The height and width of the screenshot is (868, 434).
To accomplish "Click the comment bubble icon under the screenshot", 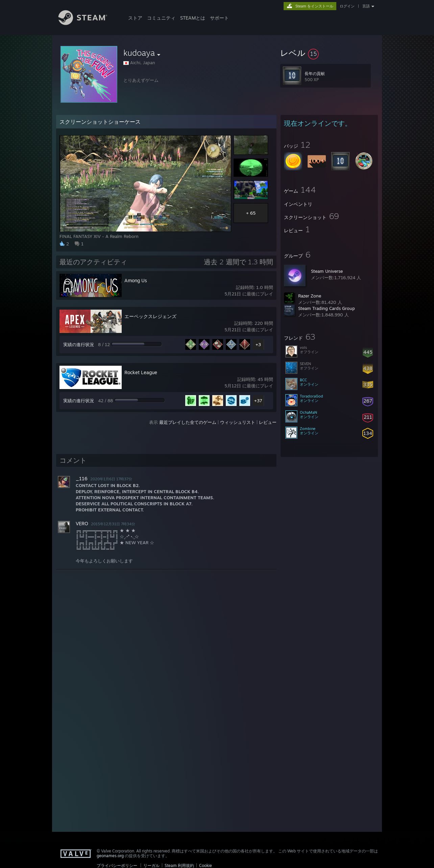I will click(x=77, y=244).
